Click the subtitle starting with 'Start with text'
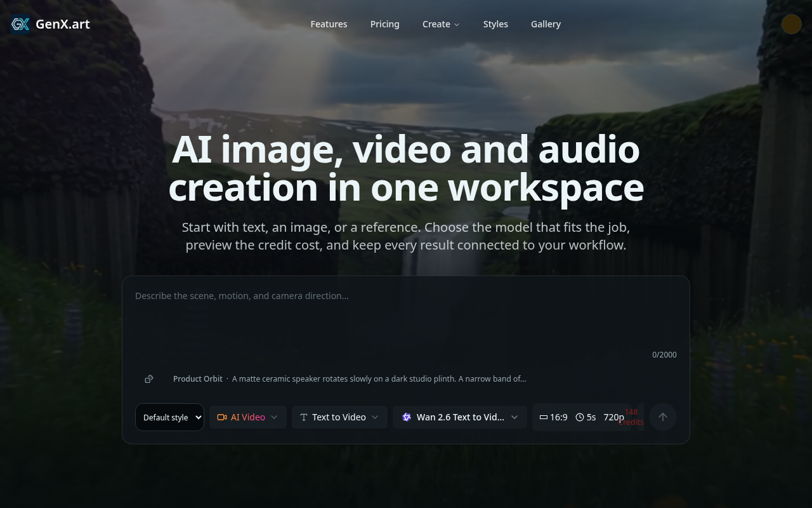This screenshot has width=812, height=508. coord(406,236)
